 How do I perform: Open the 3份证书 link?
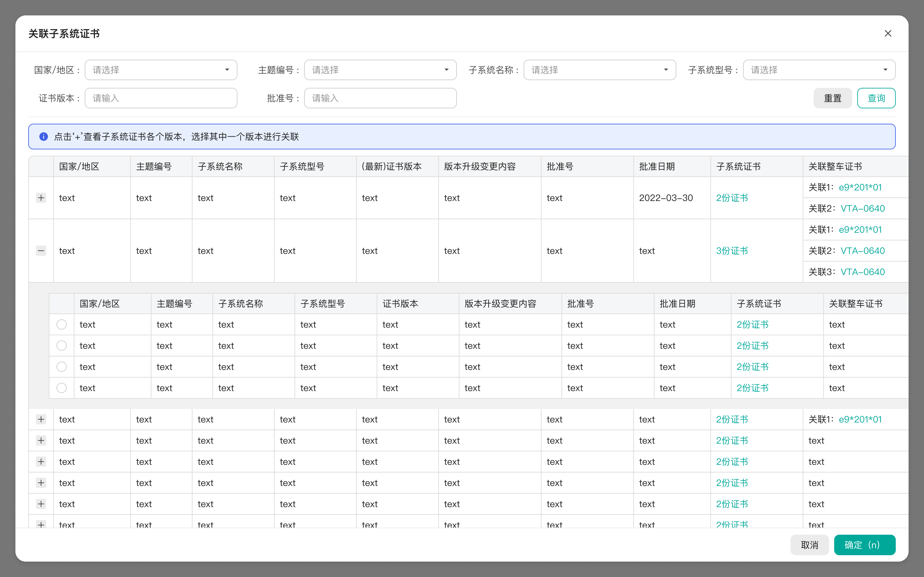[x=732, y=251]
